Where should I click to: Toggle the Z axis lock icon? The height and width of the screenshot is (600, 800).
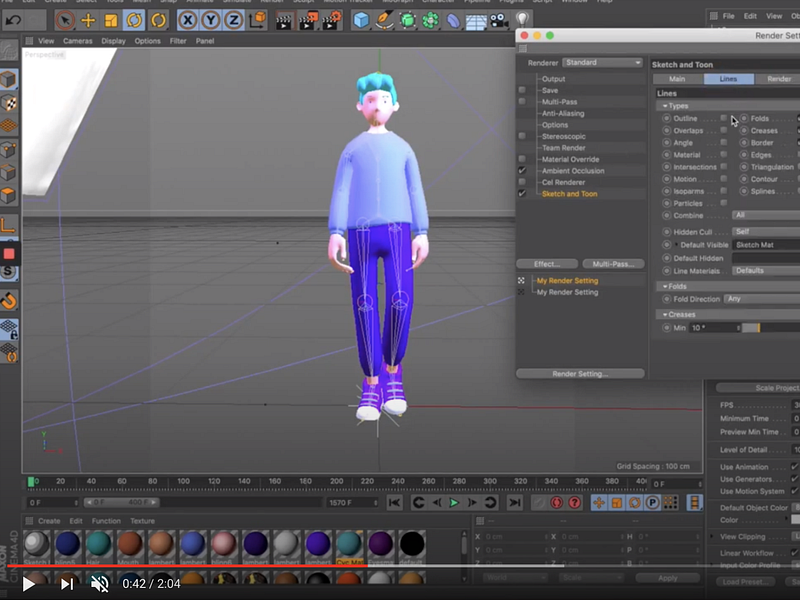pyautogui.click(x=233, y=20)
